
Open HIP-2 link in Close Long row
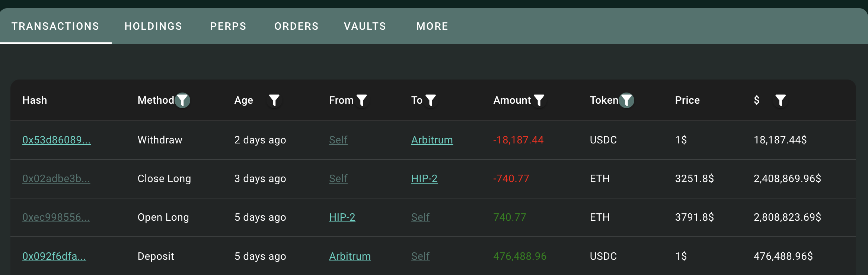(424, 179)
